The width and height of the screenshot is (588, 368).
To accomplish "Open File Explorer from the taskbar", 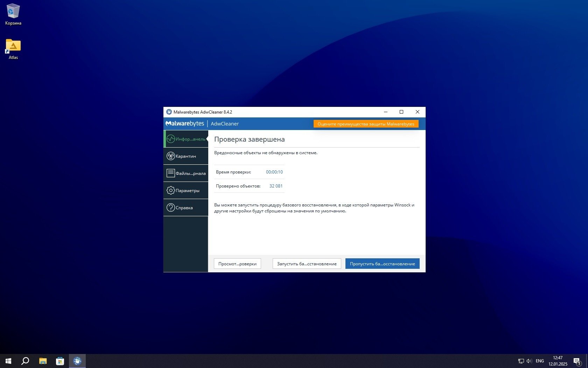I will click(43, 361).
